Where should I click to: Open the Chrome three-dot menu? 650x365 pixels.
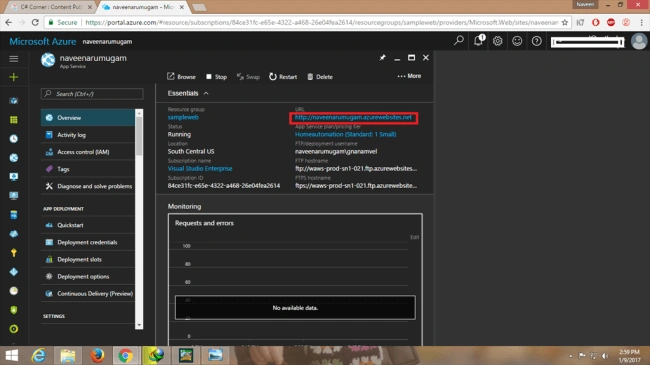coord(641,22)
